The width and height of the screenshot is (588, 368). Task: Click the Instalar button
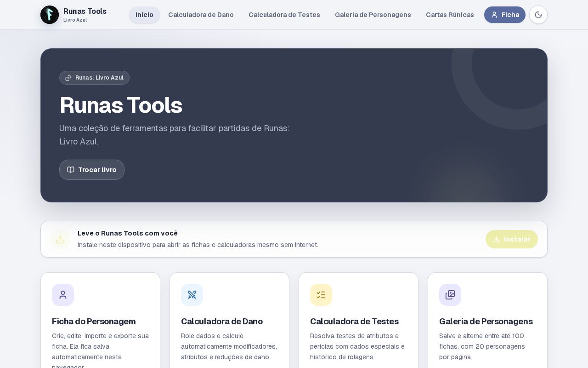[x=512, y=239]
